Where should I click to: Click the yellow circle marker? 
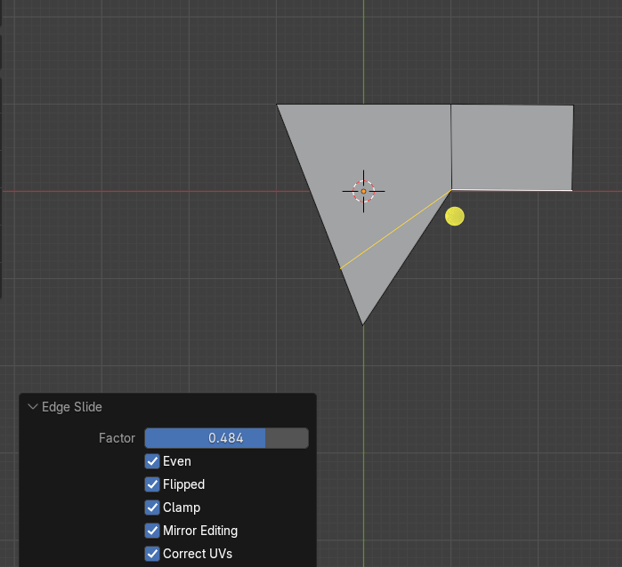tap(455, 216)
